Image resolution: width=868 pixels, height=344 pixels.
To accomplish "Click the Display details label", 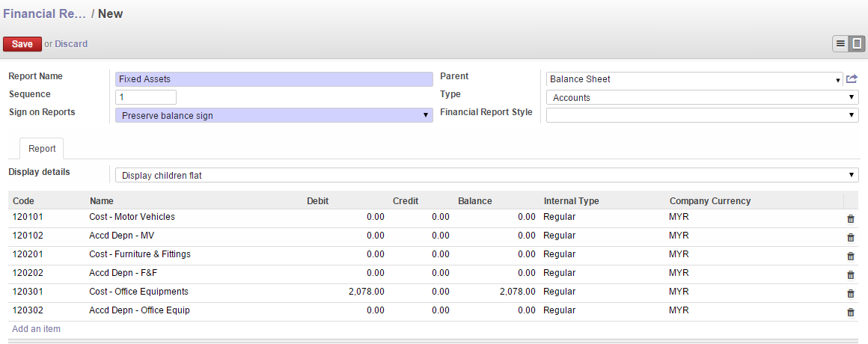I will [40, 172].
